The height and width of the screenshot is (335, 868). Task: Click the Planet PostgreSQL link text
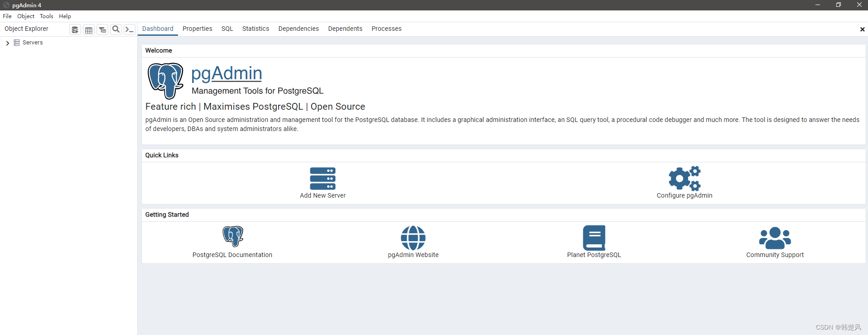[594, 255]
